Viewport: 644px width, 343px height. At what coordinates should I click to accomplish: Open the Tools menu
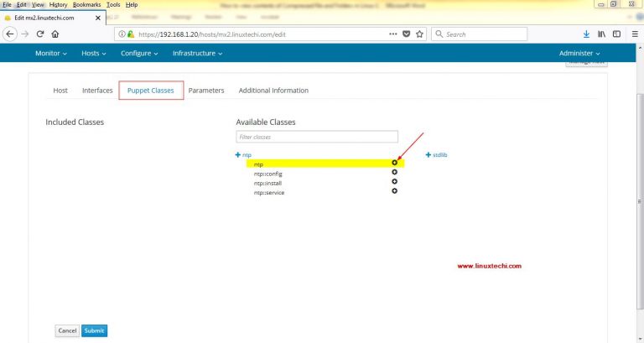pyautogui.click(x=113, y=4)
